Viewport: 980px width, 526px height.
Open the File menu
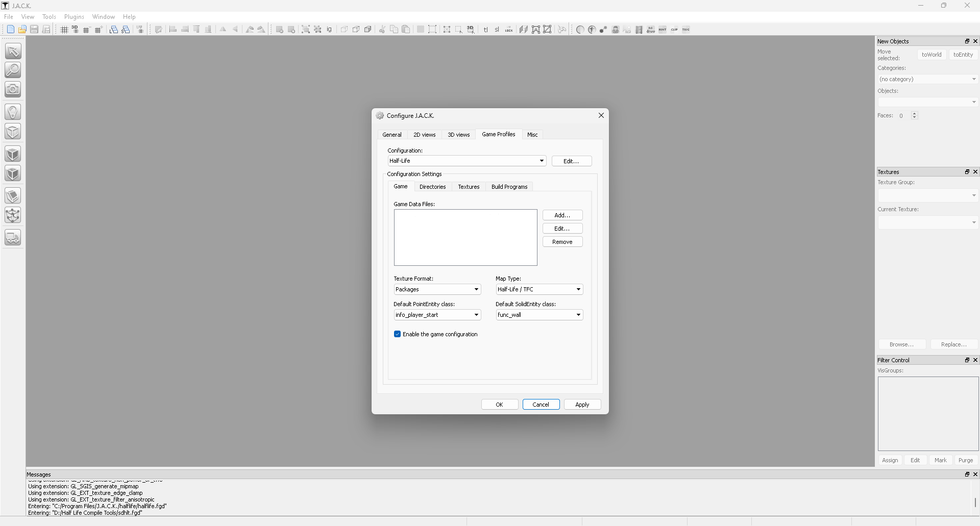tap(9, 17)
